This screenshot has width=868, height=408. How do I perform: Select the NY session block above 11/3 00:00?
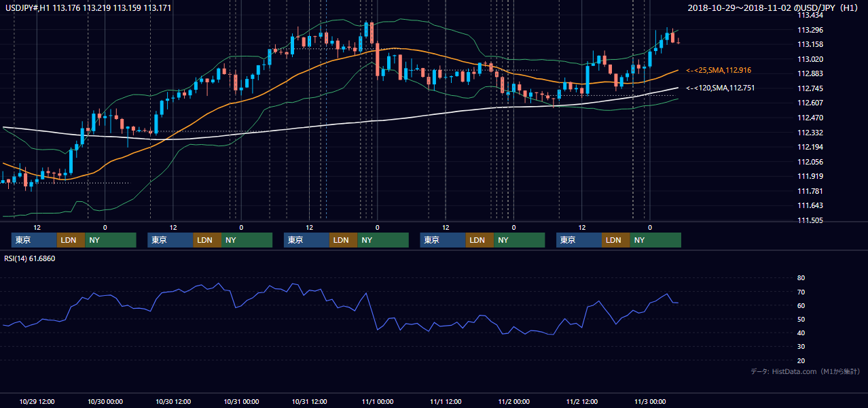tap(655, 240)
